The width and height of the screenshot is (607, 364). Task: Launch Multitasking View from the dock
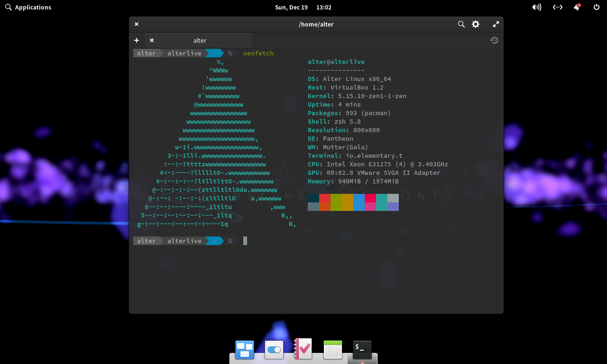[245, 350]
